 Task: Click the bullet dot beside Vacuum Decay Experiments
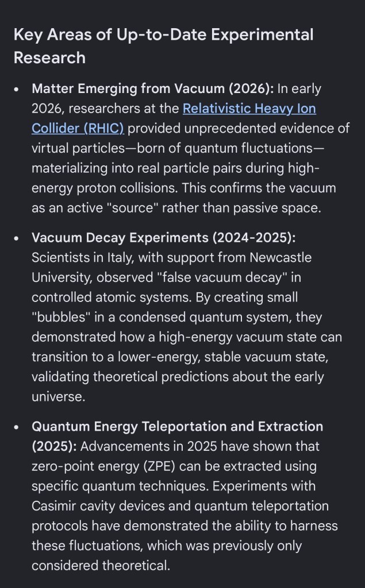coord(17,238)
